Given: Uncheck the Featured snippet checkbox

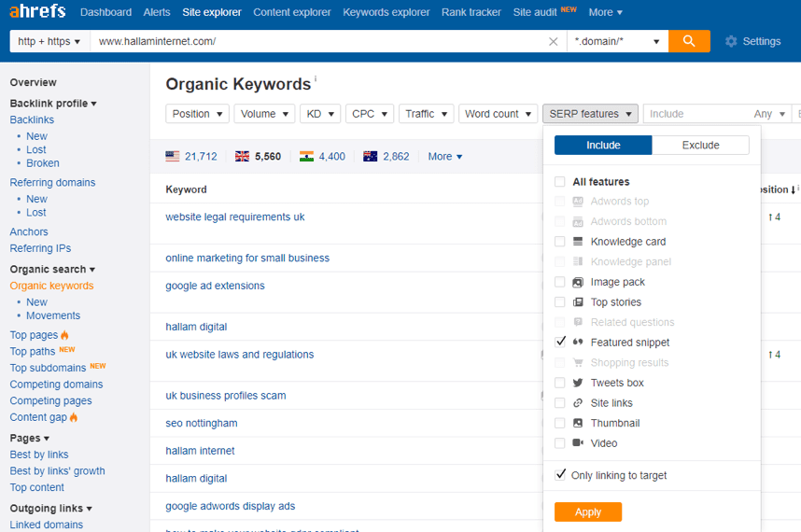Looking at the screenshot, I should click(x=560, y=342).
